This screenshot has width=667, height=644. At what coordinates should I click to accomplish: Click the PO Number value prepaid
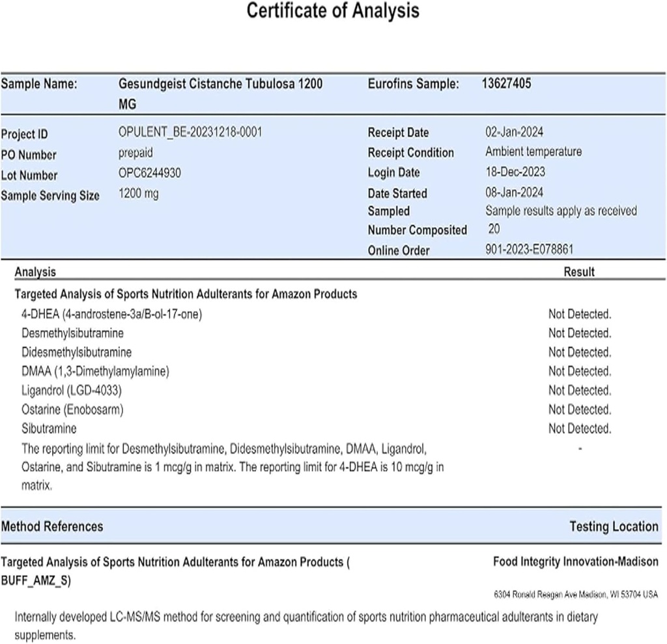(x=138, y=153)
